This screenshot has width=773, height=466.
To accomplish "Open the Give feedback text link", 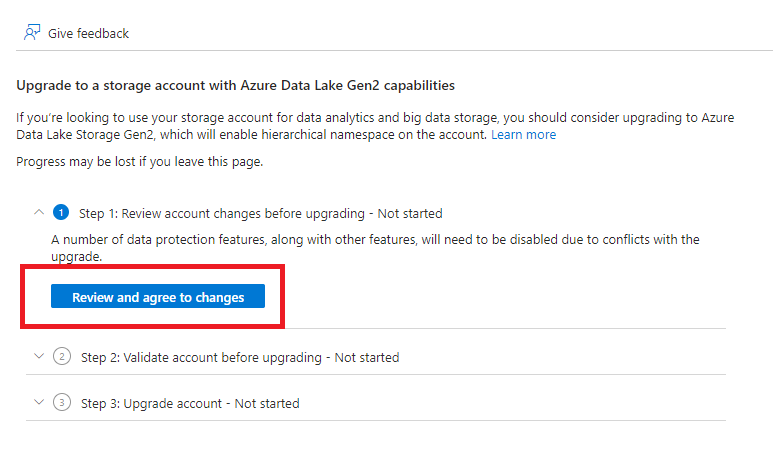I will pyautogui.click(x=88, y=33).
